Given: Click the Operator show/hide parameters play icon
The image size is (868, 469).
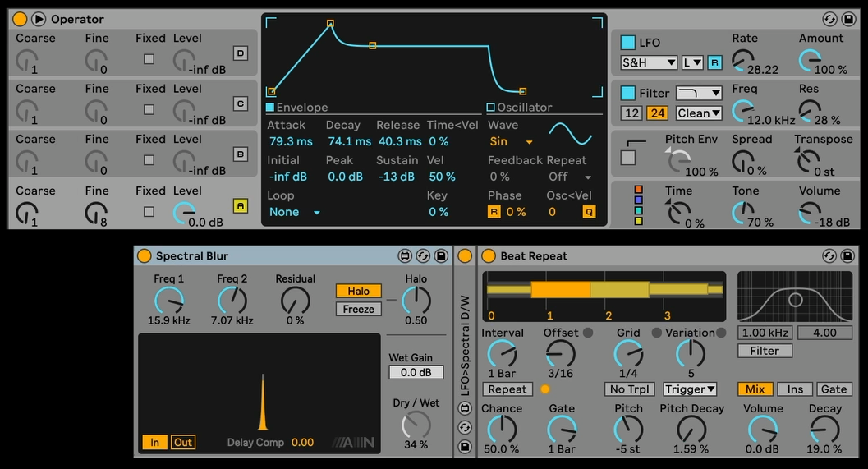Looking at the screenshot, I should pyautogui.click(x=38, y=19).
